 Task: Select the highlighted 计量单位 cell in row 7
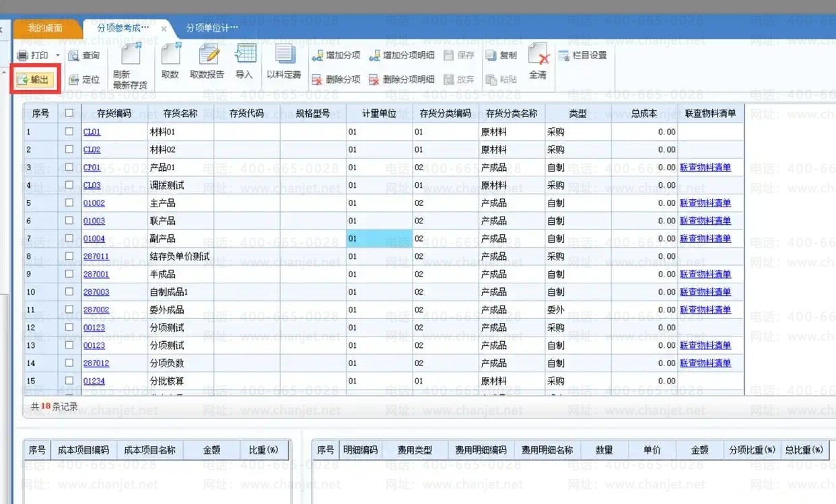(379, 238)
